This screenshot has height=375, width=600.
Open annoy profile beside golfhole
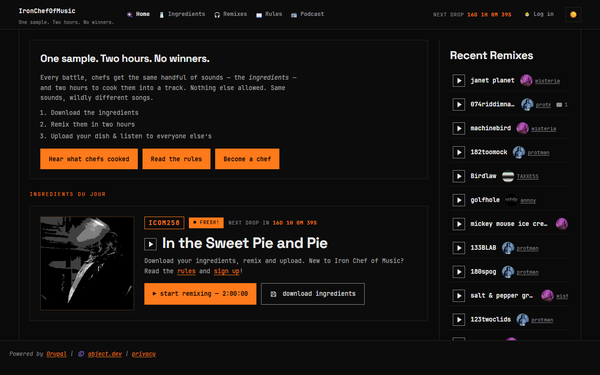coord(528,201)
